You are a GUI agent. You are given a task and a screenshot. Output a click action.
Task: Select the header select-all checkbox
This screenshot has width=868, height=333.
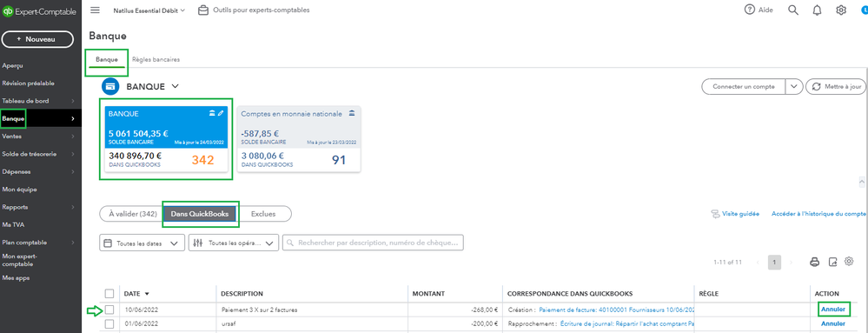pos(109,293)
